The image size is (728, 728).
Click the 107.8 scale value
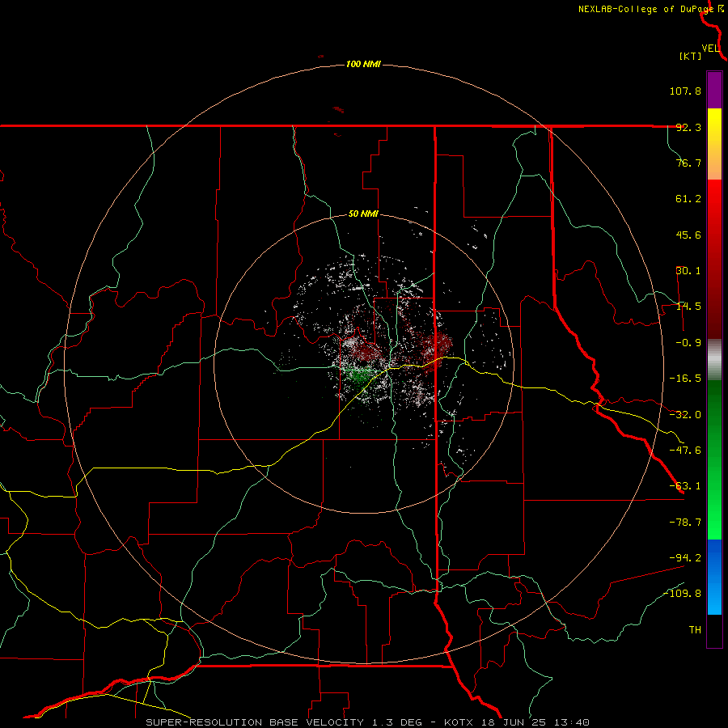[685, 91]
